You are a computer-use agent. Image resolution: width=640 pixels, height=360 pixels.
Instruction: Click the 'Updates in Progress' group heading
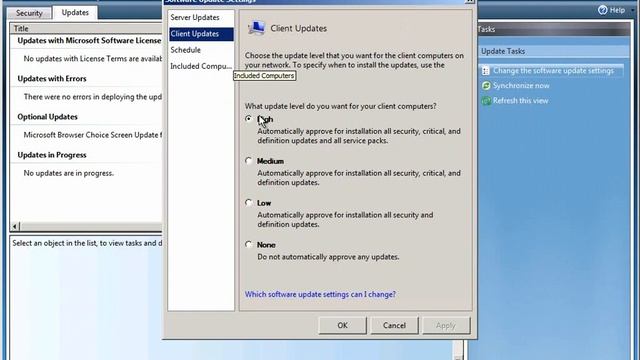pyautogui.click(x=52, y=155)
